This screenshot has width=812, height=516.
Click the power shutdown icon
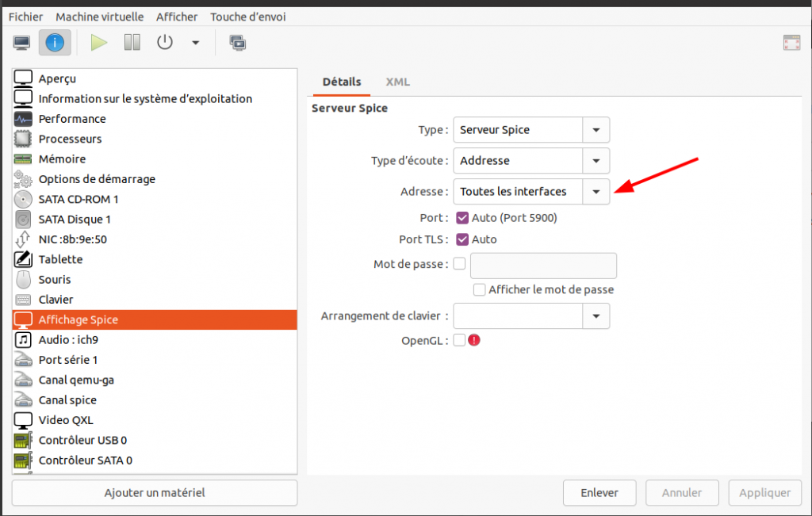pos(165,43)
